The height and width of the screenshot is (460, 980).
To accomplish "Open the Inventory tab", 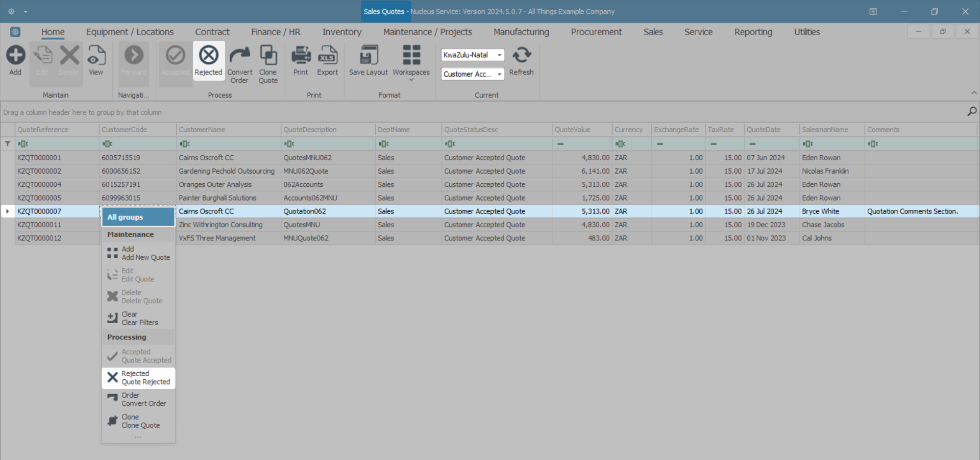I will [342, 32].
